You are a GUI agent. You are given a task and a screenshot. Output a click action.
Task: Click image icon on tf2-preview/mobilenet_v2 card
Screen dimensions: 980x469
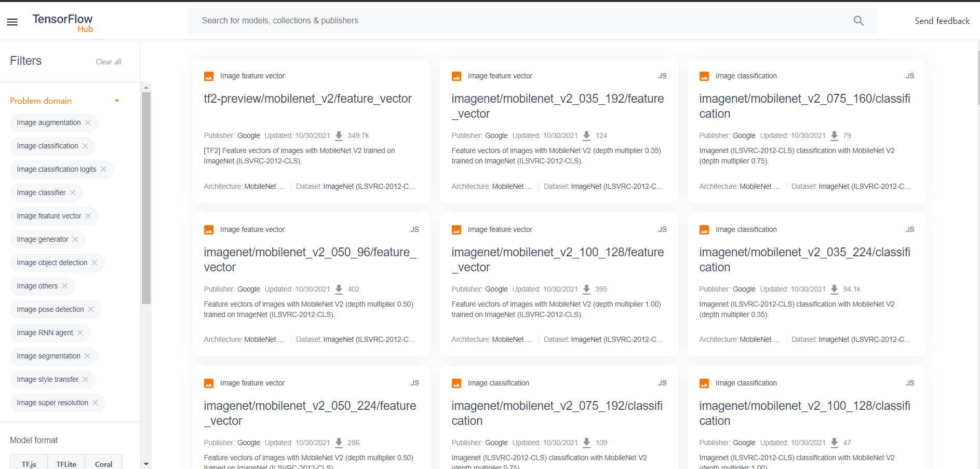point(209,76)
